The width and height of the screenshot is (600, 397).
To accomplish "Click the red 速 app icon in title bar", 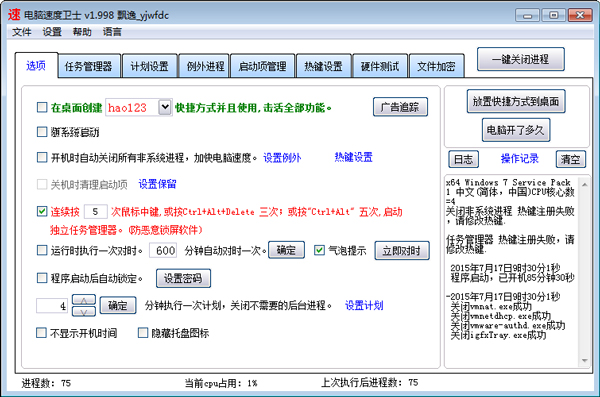I will click(x=14, y=15).
